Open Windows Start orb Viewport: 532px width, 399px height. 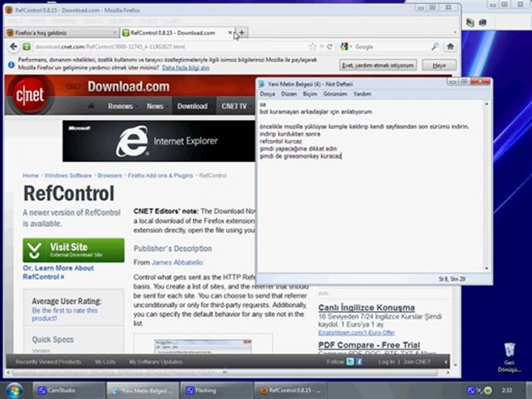pos(13,391)
